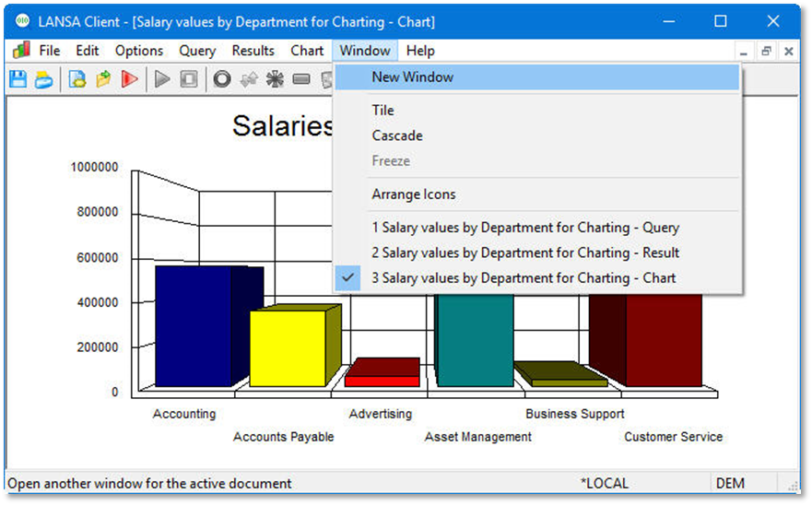Click the teal Asset Management bar
Viewport: 812px width, 505px height.
pyautogui.click(x=476, y=339)
